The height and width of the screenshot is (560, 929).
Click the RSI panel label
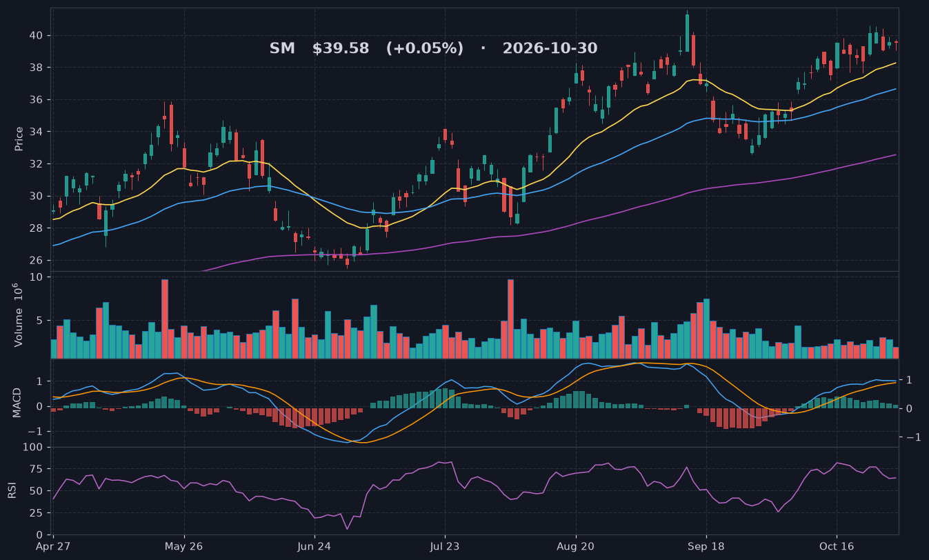12,490
